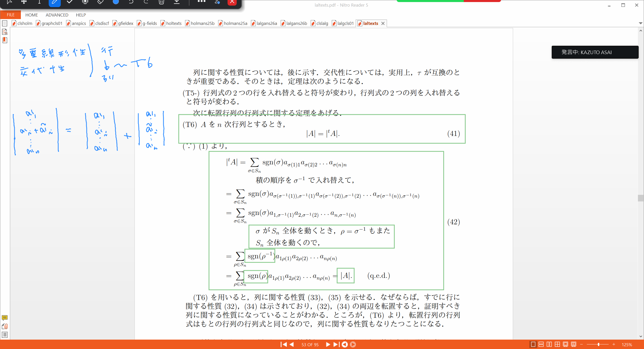
Task: Switch to the lalgcls01 document tab
Action: tap(343, 23)
